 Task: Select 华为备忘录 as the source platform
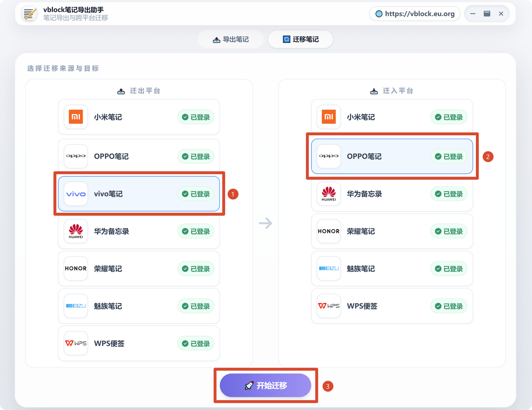139,231
